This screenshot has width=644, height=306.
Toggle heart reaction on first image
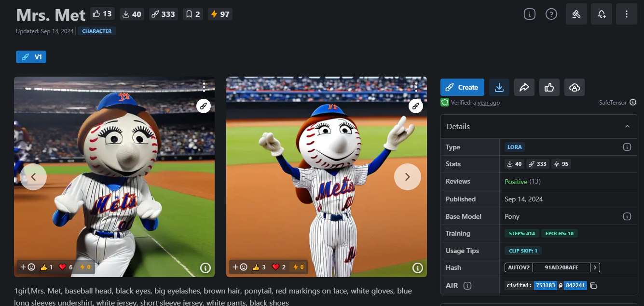click(65, 267)
